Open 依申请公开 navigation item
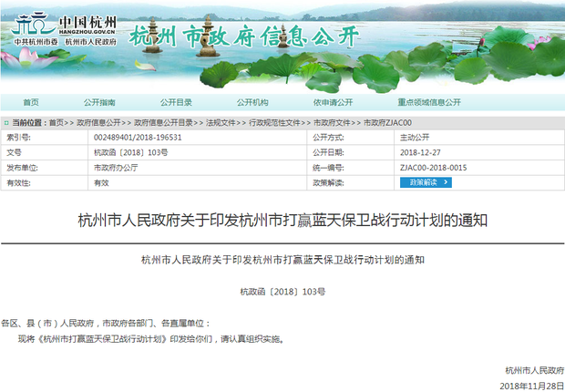Image resolution: width=565 pixels, height=392 pixels. (333, 102)
